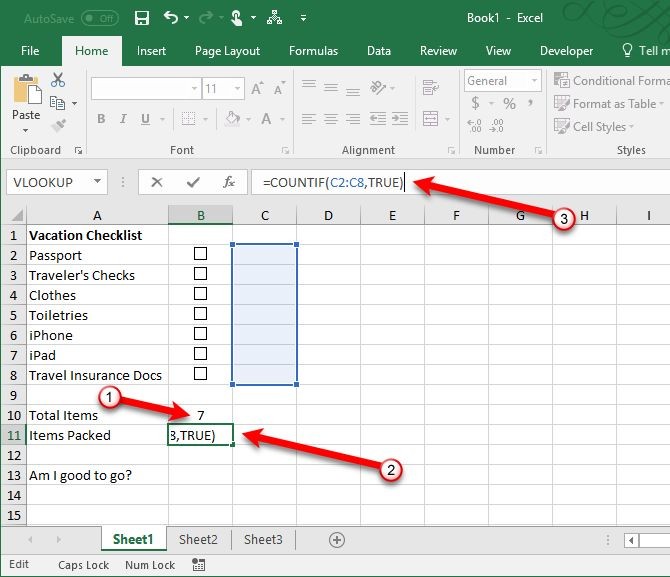Click the Paste clipboard icon
This screenshot has height=577, width=670.
click(x=27, y=89)
